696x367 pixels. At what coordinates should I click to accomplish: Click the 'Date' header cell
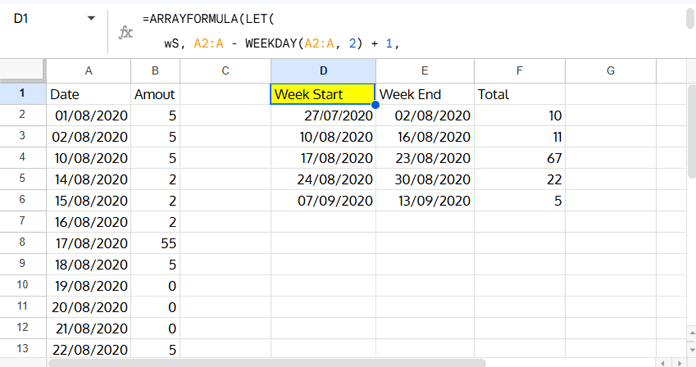point(89,94)
